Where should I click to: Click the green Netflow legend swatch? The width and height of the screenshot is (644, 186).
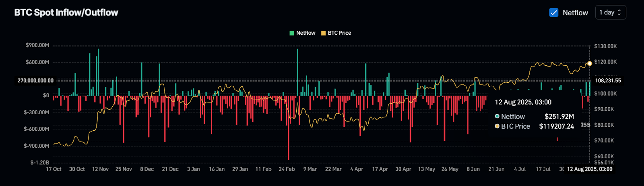point(292,33)
